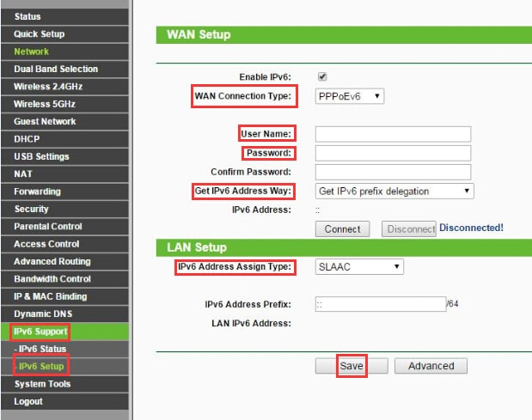The height and width of the screenshot is (420, 532).
Task: Go to Quick Setup in sidebar
Action: (x=39, y=34)
